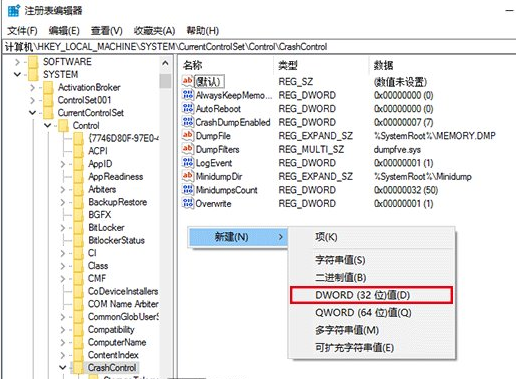Viewport: 516px width, 379px height.
Task: Collapse the Control node
Action: (48, 126)
